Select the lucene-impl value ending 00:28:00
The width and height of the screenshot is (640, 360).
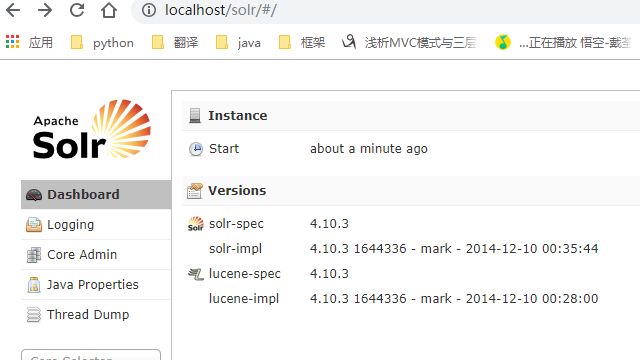[454, 298]
